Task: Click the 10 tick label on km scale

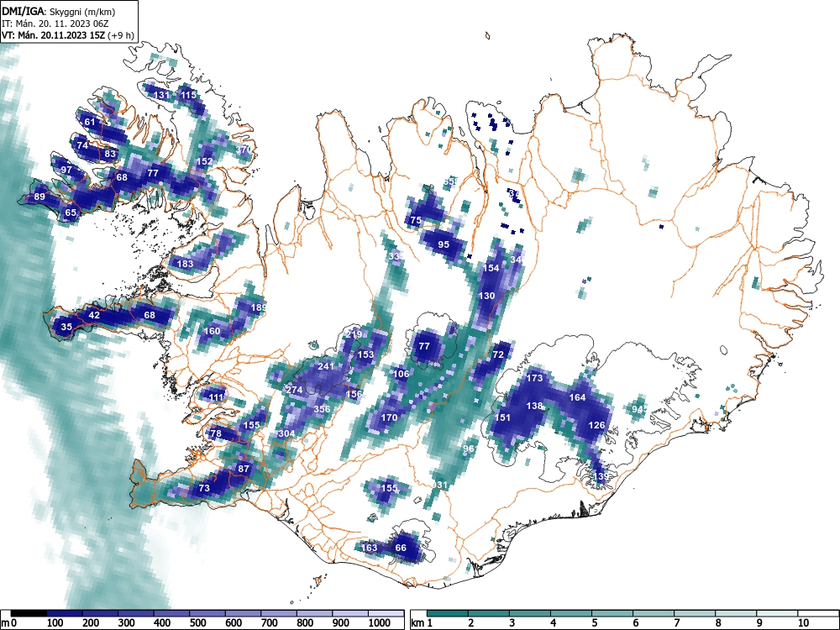Action: pos(802,622)
